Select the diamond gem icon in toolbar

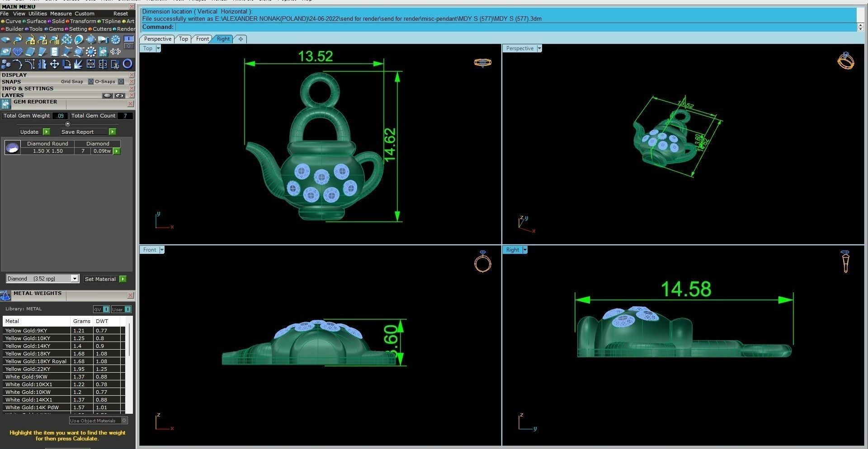[18, 52]
